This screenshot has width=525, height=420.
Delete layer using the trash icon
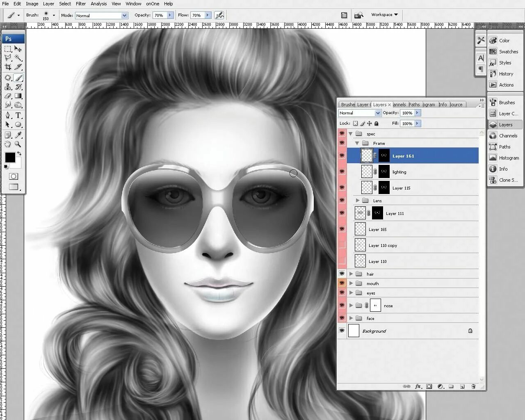[x=473, y=386]
